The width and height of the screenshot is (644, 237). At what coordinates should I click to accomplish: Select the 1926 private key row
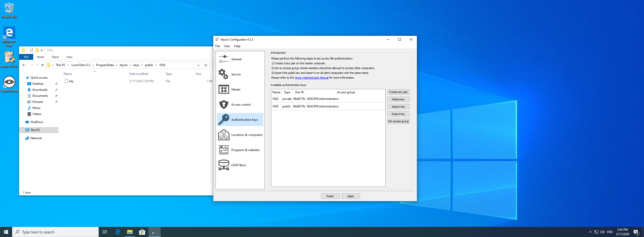point(328,99)
